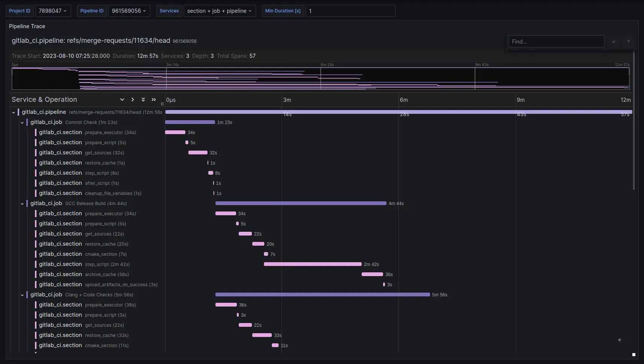Image resolution: width=644 pixels, height=364 pixels.
Task: Collapse all spans with double-right chevron
Action: tap(154, 100)
